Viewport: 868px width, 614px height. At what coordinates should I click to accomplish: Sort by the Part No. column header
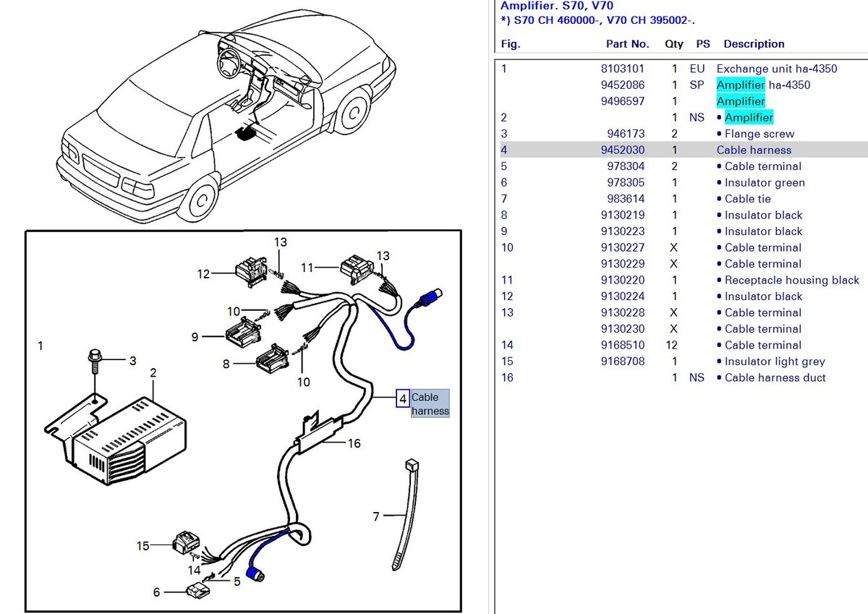(627, 44)
